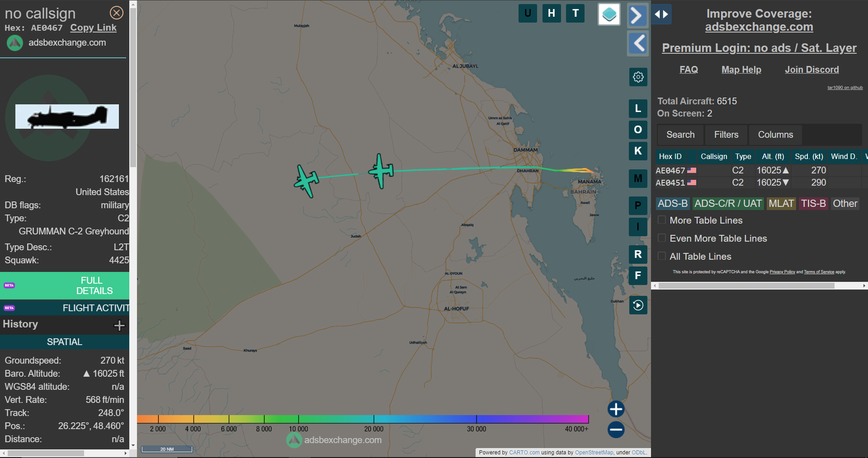Sort table by Spd. (kt) column
This screenshot has width=868, height=458.
point(809,156)
